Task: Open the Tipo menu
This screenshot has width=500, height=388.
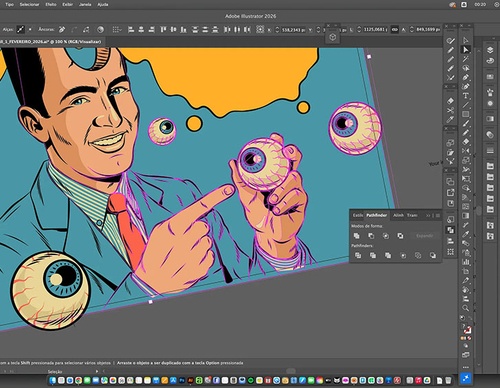Action: pyautogui.click(x=10, y=5)
